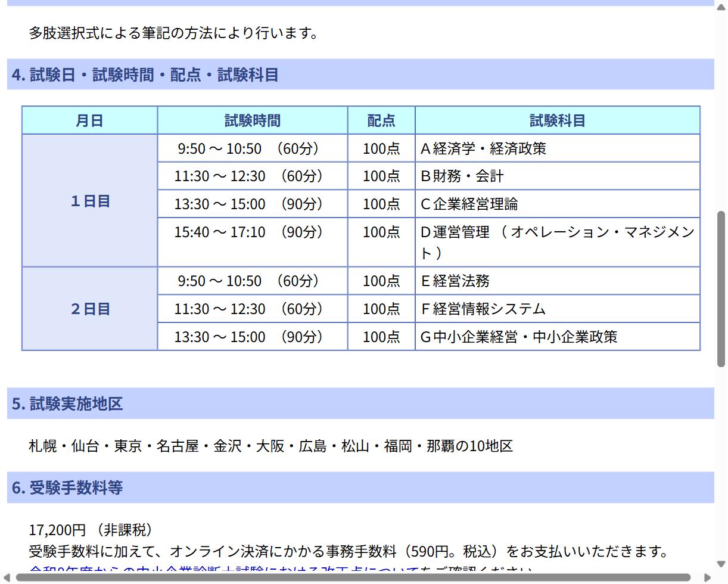Click 100点 in the E経営法務 row
Viewport: 728px width, 584px height.
[x=381, y=281]
